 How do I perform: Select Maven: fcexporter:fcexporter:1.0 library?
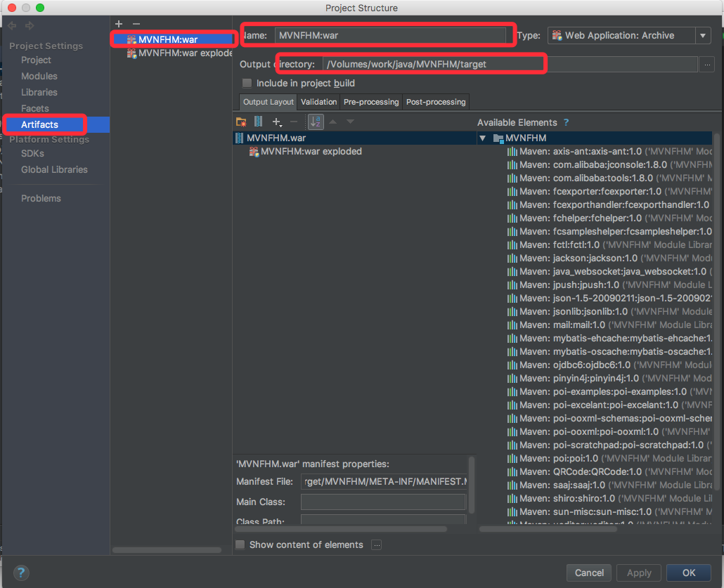(609, 192)
